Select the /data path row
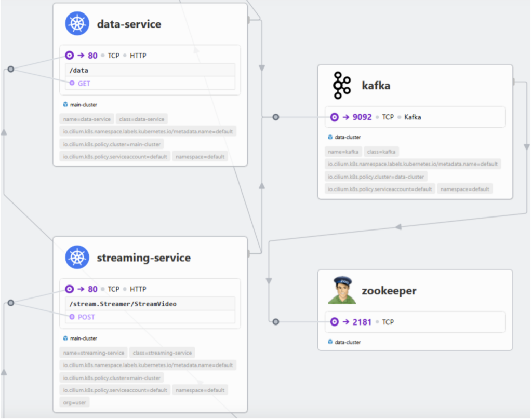 click(150, 70)
